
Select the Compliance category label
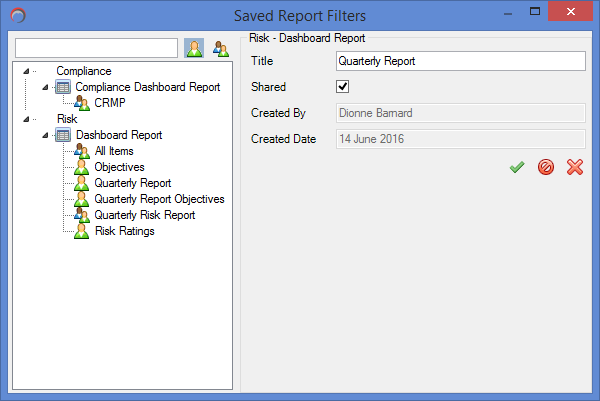coord(84,71)
